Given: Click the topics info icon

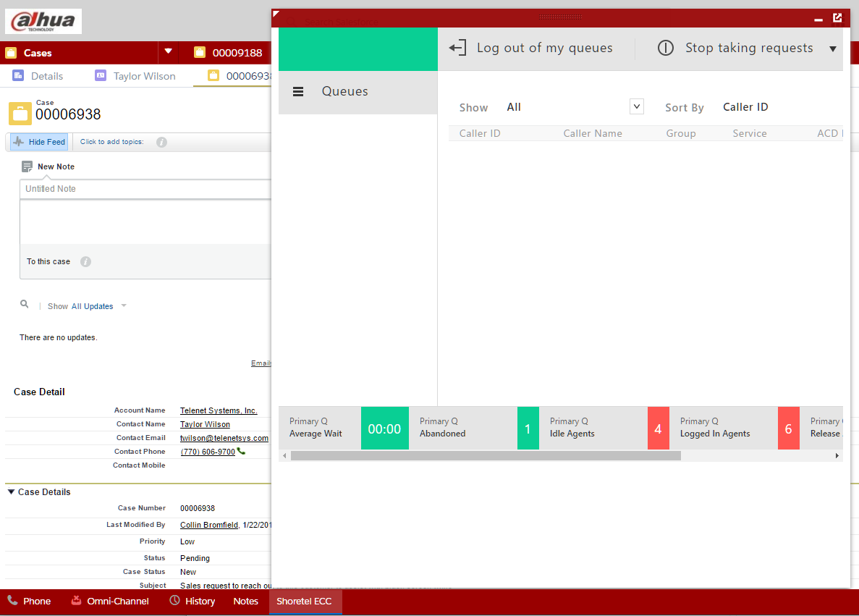Looking at the screenshot, I should [x=161, y=143].
